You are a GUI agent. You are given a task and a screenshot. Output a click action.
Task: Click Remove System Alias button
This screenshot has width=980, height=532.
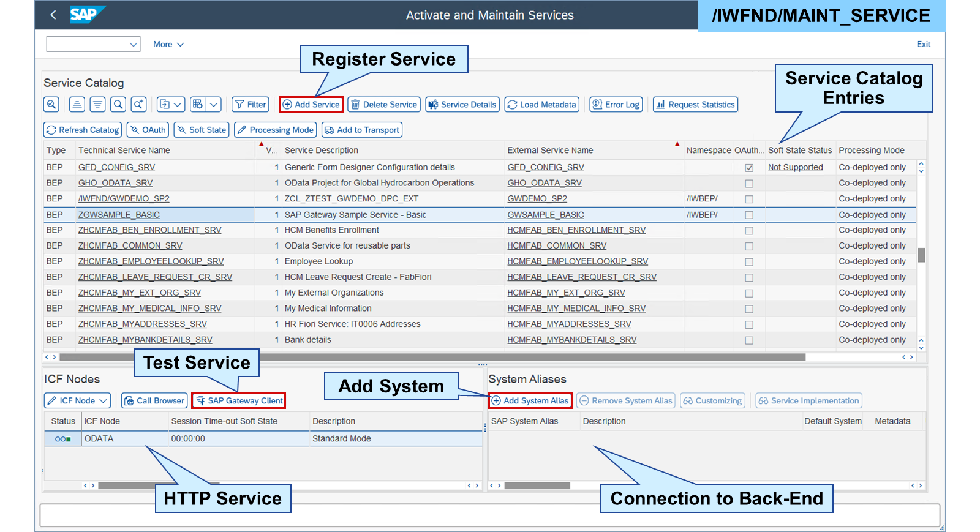pyautogui.click(x=625, y=400)
